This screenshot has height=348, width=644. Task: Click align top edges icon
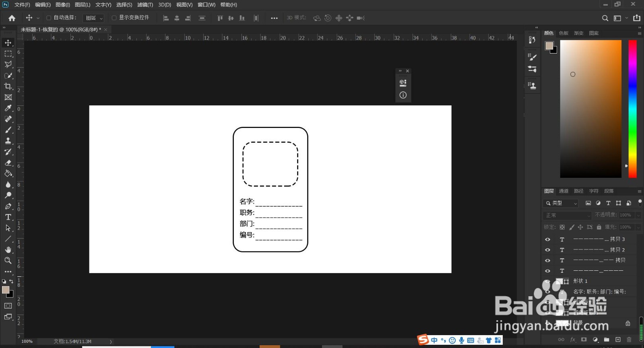[220, 18]
